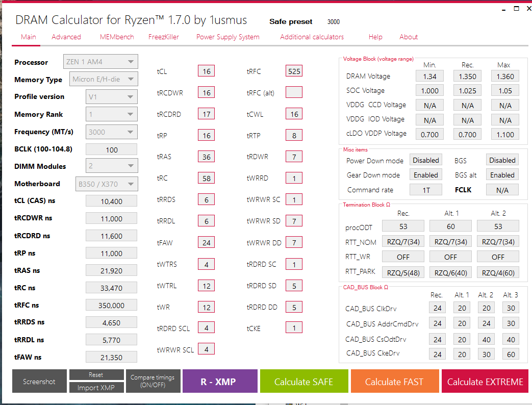This screenshot has height=405, width=532.
Task: Click Gear Down mode Enabled value
Action: [x=426, y=175]
